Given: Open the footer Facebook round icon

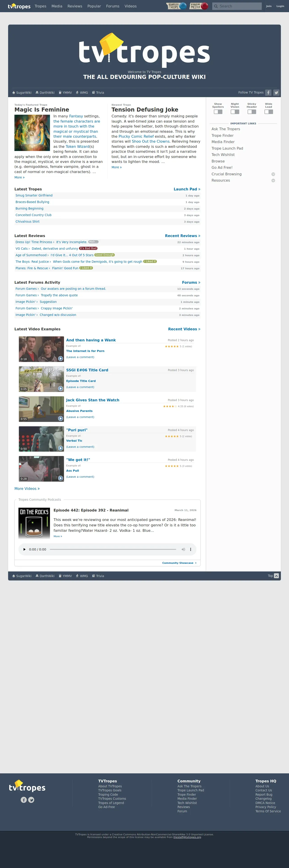Looking at the screenshot, I should pyautogui.click(x=24, y=800).
